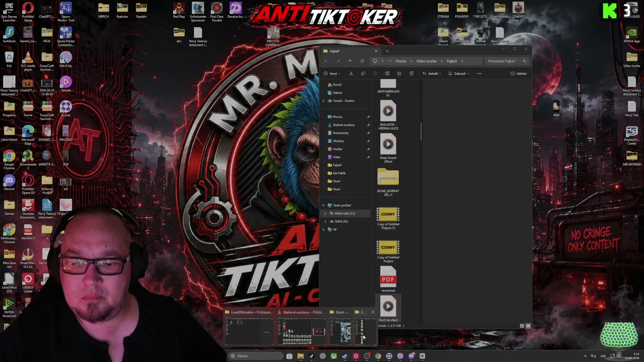The image size is (644, 362).
Task: Select the JDownloader 2 desktop icon
Action: tap(28, 160)
